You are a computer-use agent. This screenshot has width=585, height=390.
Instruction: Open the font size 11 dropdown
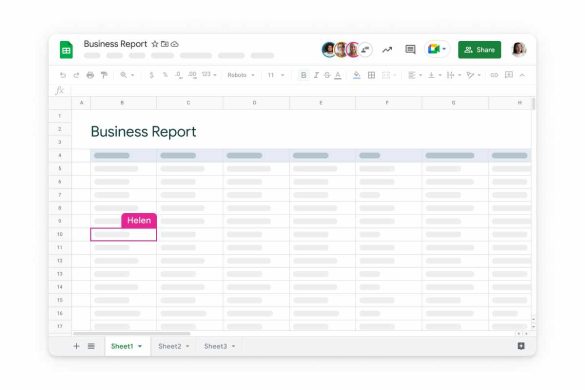click(276, 75)
